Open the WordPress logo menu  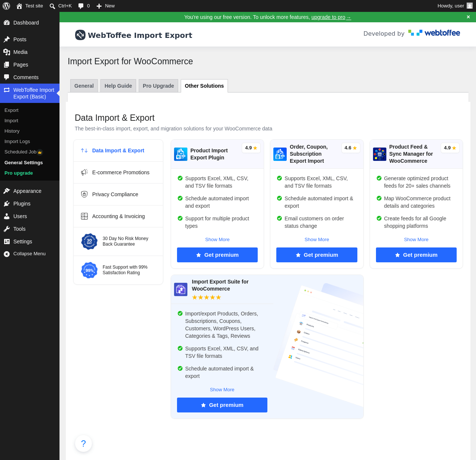pyautogui.click(x=6, y=6)
